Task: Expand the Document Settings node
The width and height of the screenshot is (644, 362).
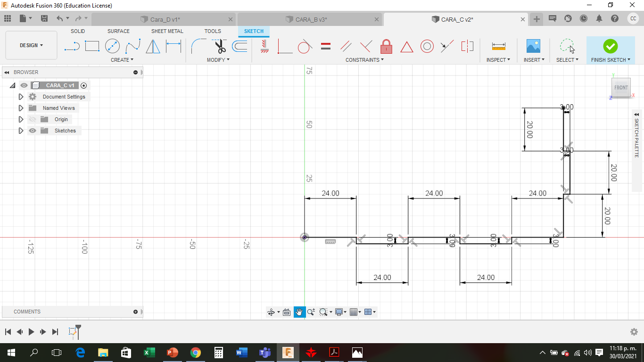Action: point(21,97)
